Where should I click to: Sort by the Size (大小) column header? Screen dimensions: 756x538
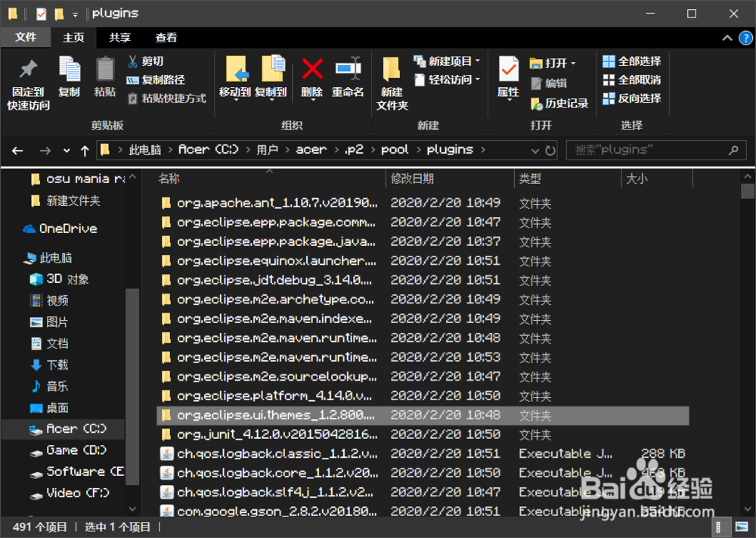point(637,179)
